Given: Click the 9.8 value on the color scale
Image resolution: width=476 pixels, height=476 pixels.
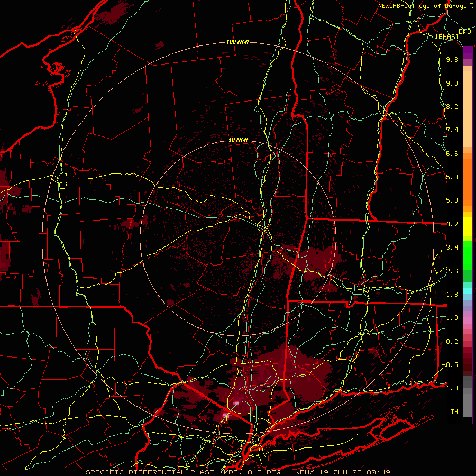Looking at the screenshot, I should pyautogui.click(x=452, y=60).
